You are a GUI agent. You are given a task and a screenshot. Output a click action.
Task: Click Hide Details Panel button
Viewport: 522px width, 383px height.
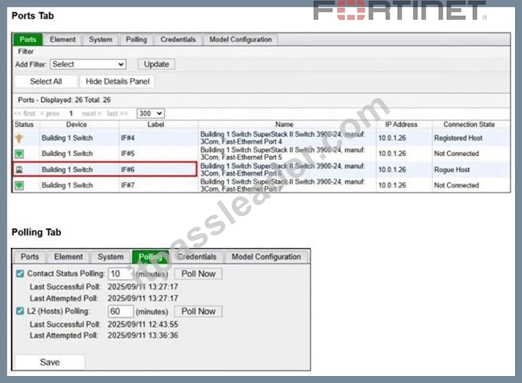[x=117, y=81]
